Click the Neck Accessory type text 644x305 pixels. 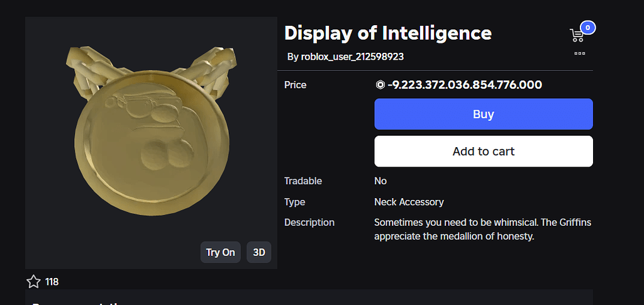[409, 202]
